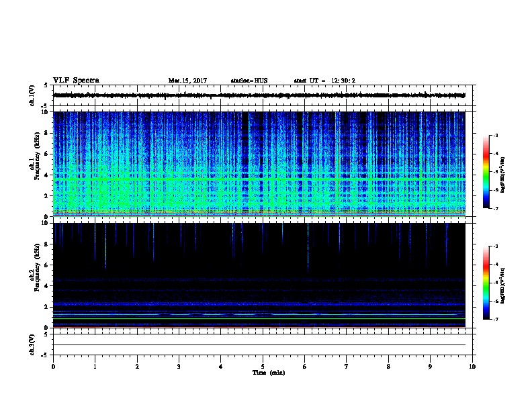Click the ch.1 "Frequency (kHz)" axis label
Screen dimensions: 532x411
[38, 156]
